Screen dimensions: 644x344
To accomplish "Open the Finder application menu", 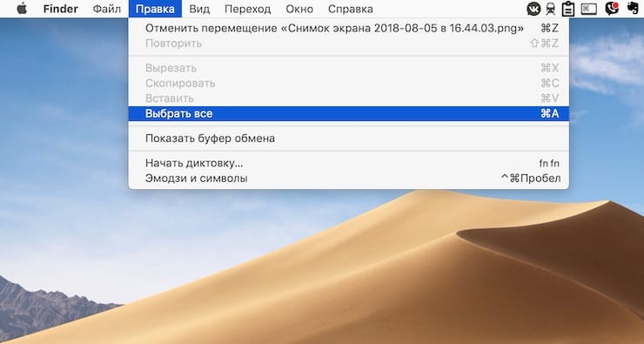I will click(x=62, y=9).
